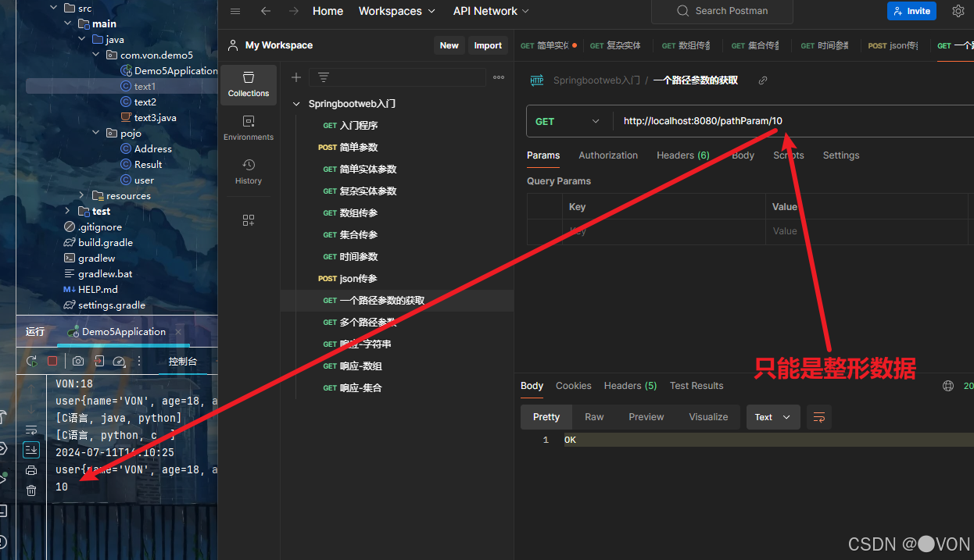Click the globe network icon in the response

(x=948, y=386)
